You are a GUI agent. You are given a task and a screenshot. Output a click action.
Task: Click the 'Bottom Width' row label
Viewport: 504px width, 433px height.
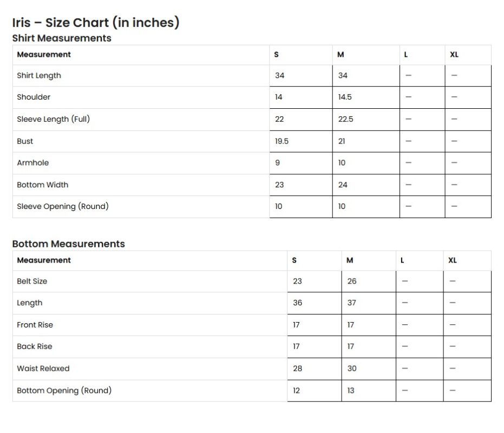coord(42,185)
